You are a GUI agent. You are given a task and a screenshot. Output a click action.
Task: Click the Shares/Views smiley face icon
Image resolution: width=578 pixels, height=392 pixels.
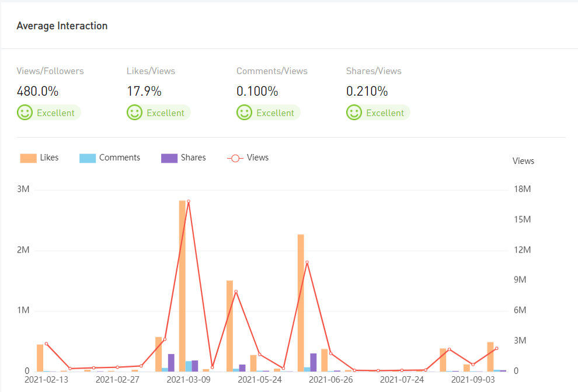coord(354,113)
